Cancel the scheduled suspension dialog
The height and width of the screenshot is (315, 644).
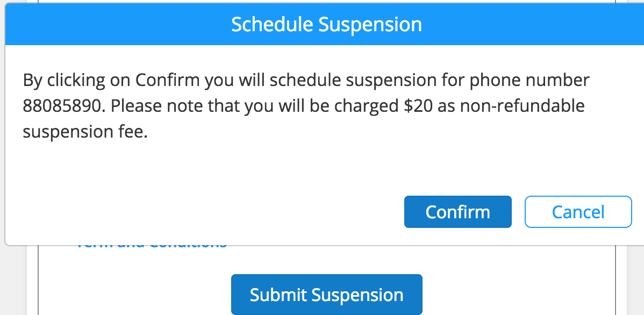[x=578, y=212]
